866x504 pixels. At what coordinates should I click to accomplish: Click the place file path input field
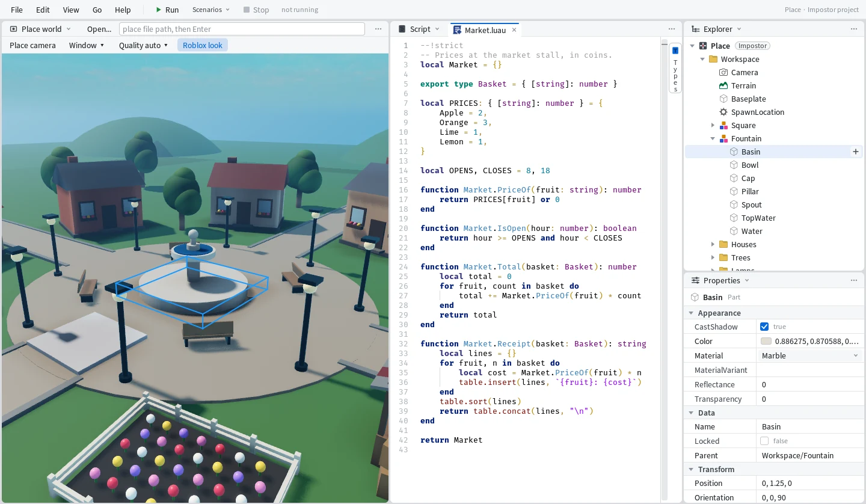(242, 29)
